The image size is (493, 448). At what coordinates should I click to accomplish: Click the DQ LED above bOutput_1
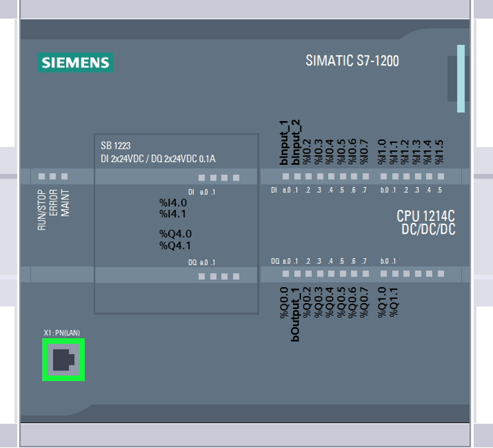click(x=297, y=273)
